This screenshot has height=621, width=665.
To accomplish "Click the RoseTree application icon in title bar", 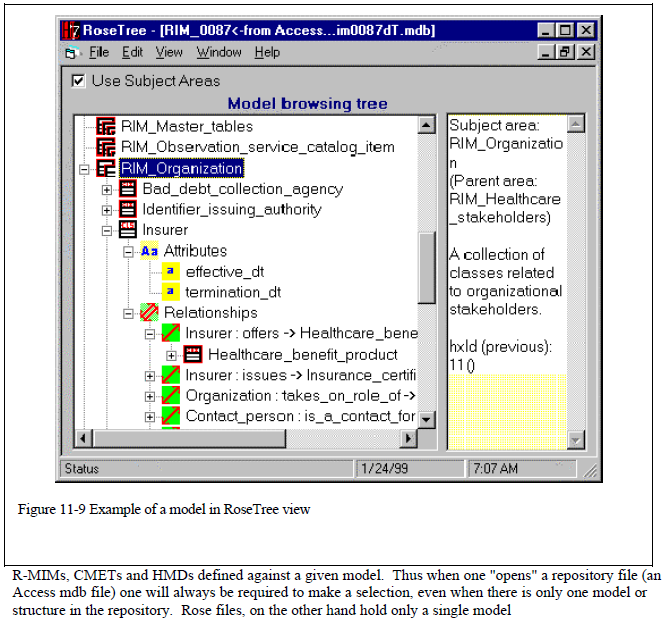I will point(70,31).
